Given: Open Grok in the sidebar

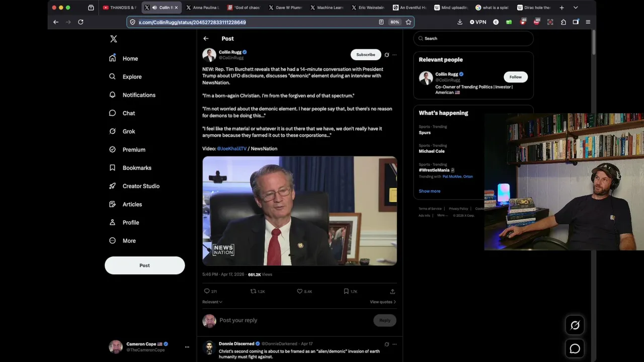Looking at the screenshot, I should [x=122, y=131].
